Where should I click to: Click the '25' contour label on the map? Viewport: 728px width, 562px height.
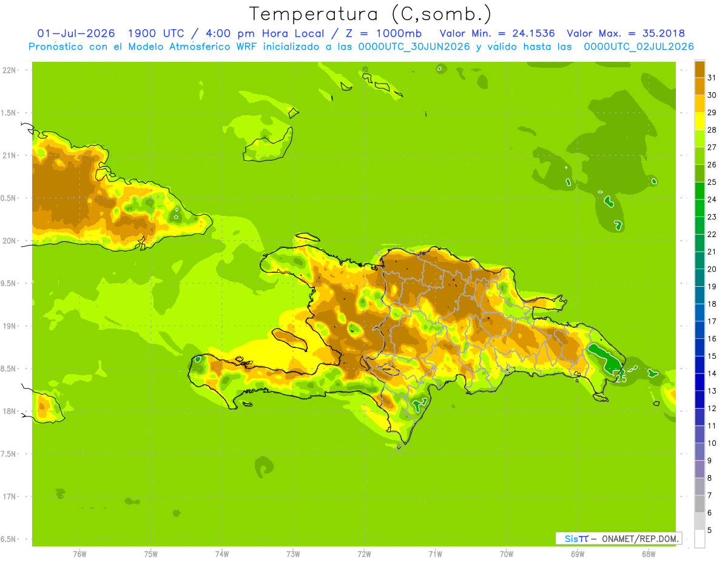(621, 378)
